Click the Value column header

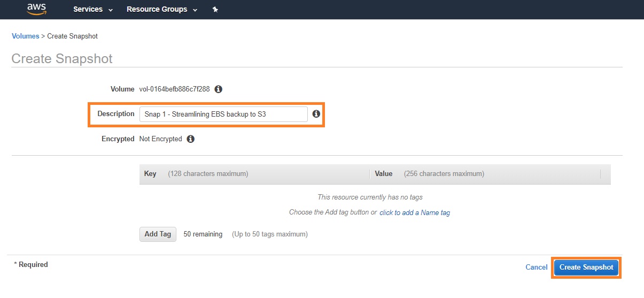pos(384,174)
